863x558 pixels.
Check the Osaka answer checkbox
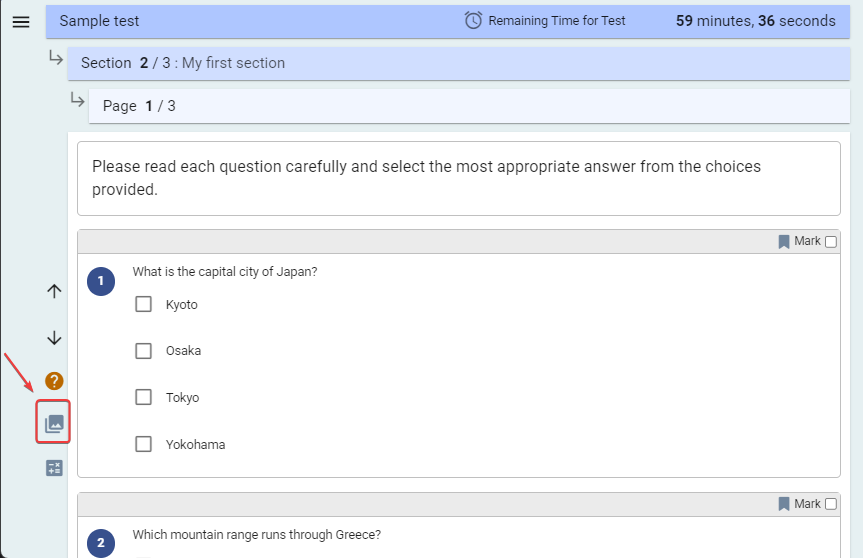pos(144,351)
